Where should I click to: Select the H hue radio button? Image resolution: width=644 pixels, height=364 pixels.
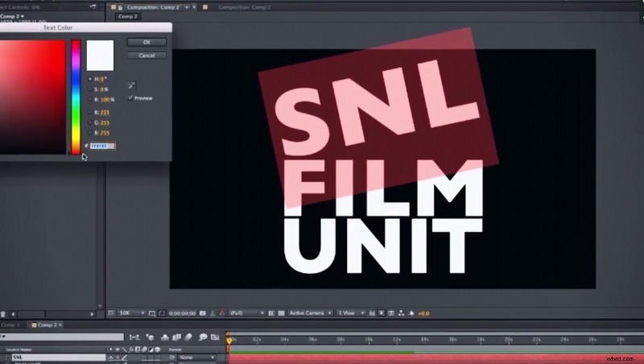(x=89, y=80)
